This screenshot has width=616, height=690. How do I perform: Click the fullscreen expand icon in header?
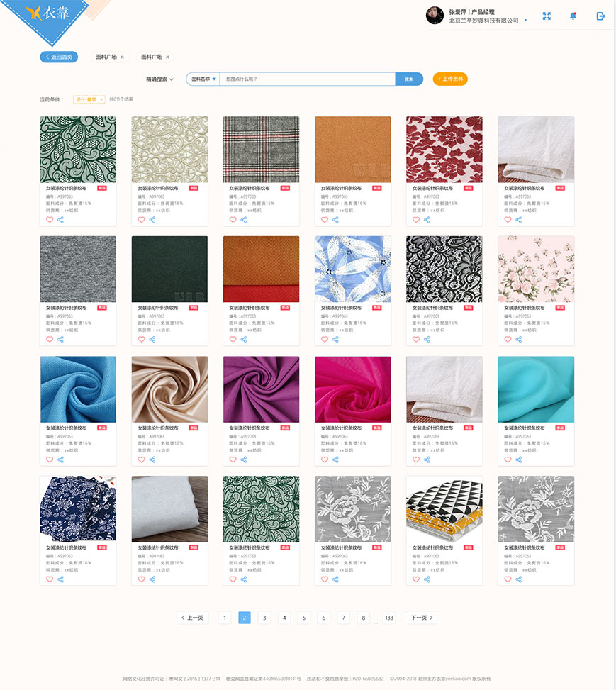point(547,16)
